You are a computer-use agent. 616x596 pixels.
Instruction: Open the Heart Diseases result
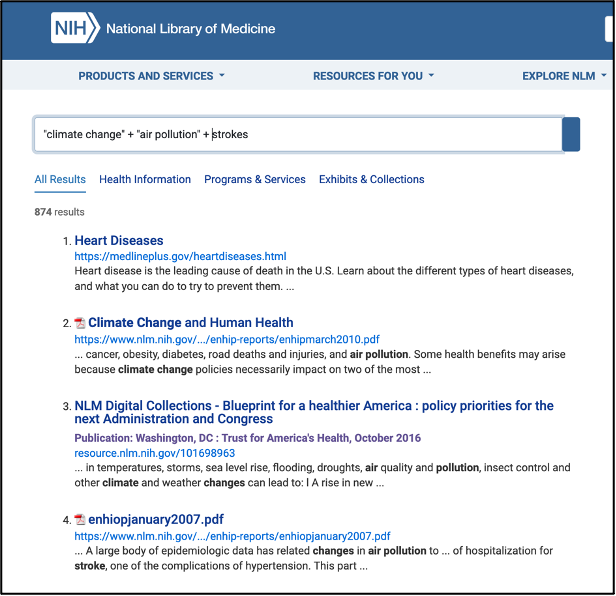(119, 240)
